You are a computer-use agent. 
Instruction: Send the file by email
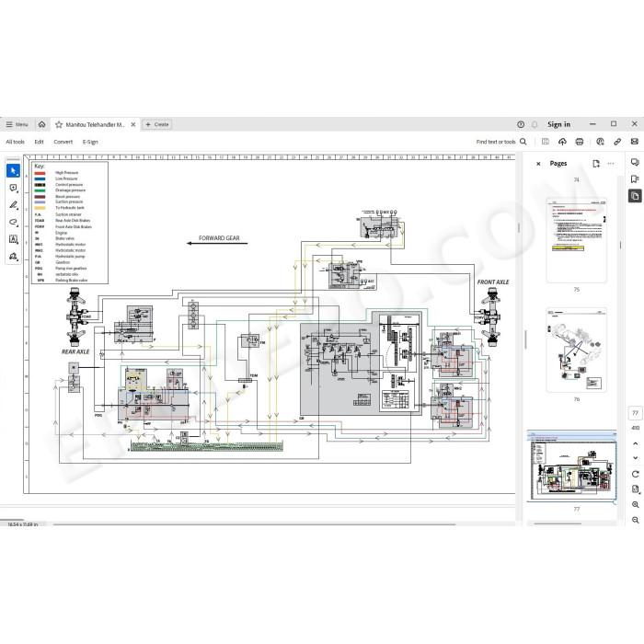point(635,142)
